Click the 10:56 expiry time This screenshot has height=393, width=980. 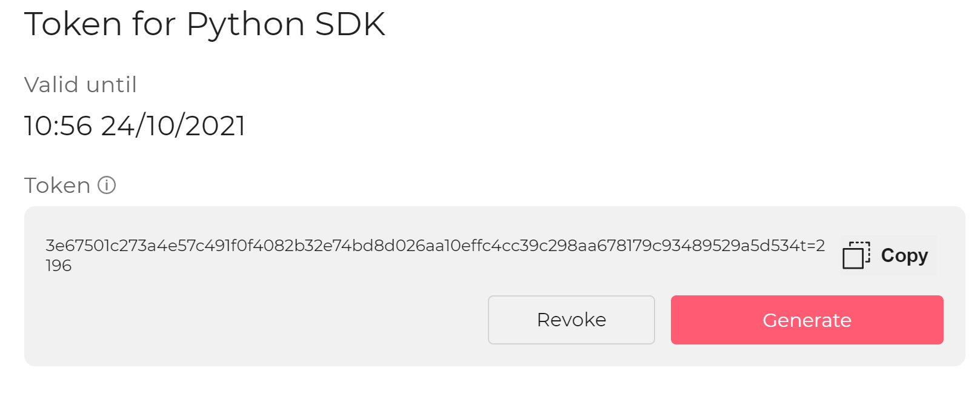click(58, 126)
